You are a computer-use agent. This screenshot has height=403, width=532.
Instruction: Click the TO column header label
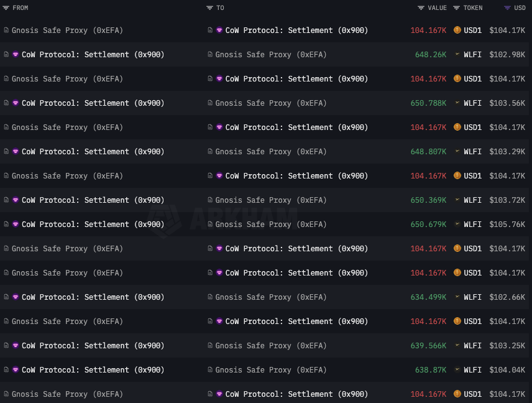pyautogui.click(x=220, y=8)
